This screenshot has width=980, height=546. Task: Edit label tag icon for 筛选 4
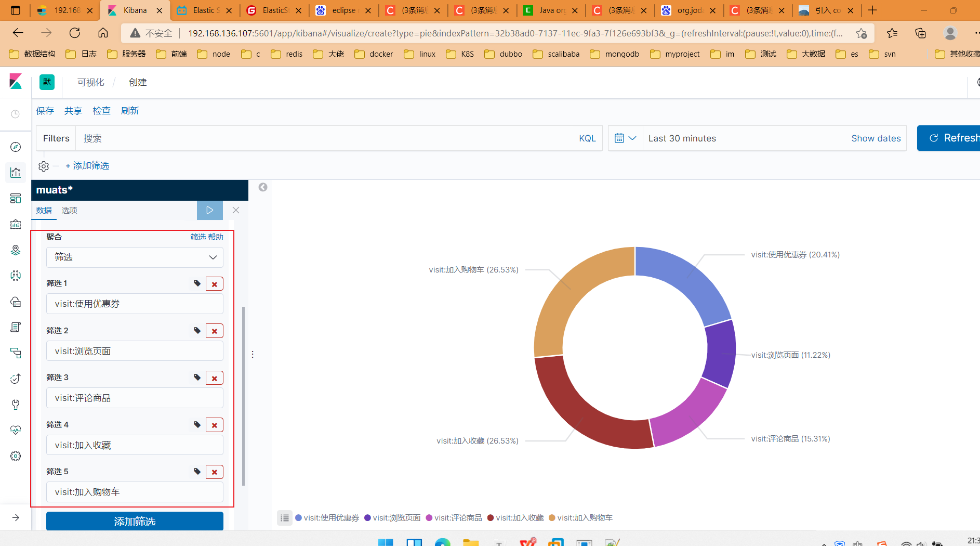[x=197, y=425]
